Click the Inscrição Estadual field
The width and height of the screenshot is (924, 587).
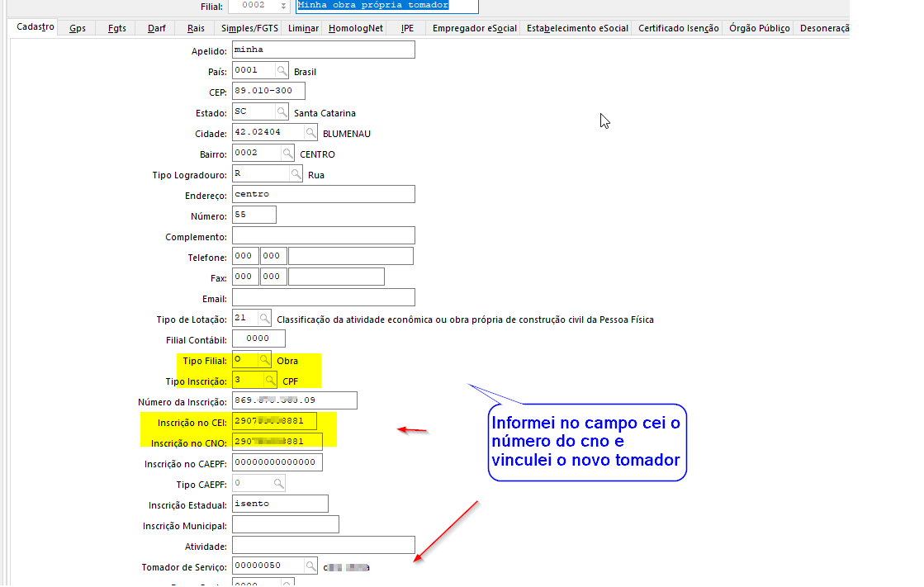[x=280, y=504]
